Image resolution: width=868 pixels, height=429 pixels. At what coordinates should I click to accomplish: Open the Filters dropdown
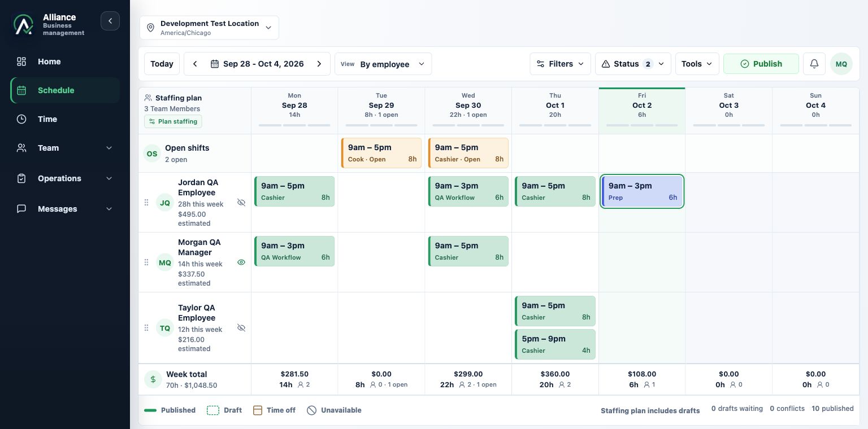560,64
